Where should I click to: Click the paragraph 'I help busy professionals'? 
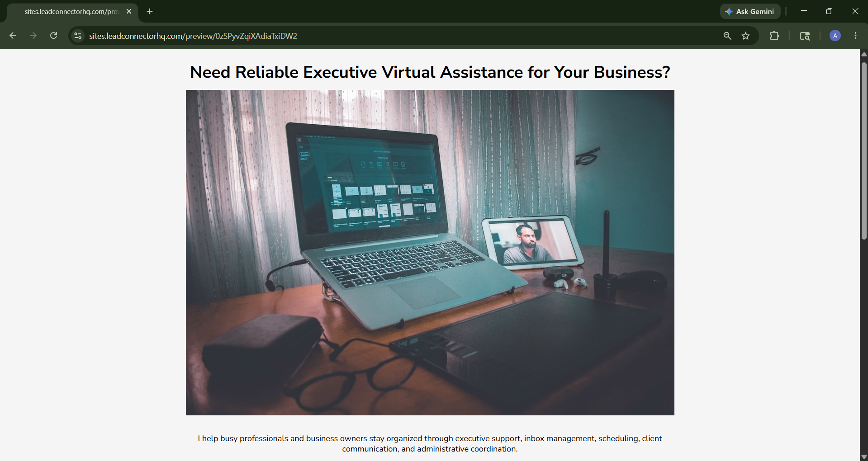pos(430,443)
